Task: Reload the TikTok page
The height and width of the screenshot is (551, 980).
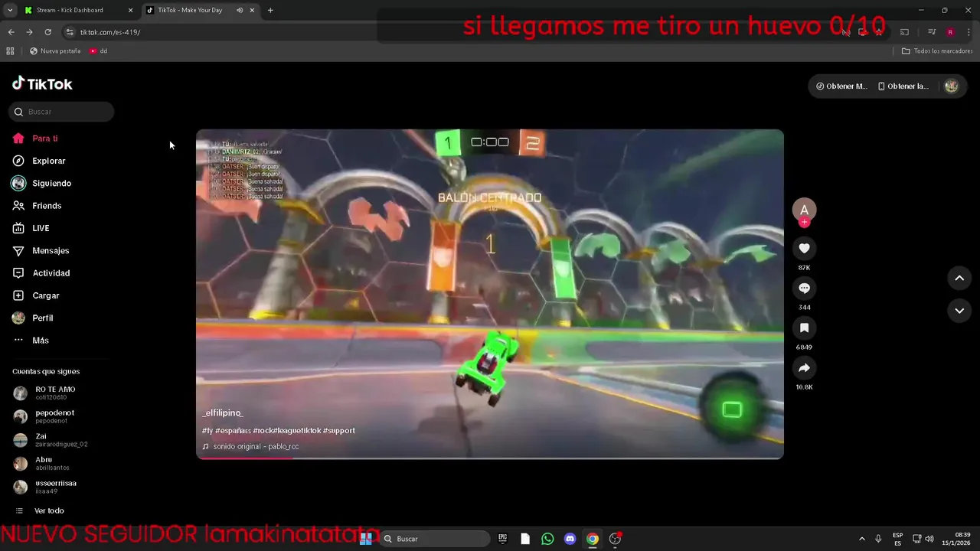Action: coord(48,32)
